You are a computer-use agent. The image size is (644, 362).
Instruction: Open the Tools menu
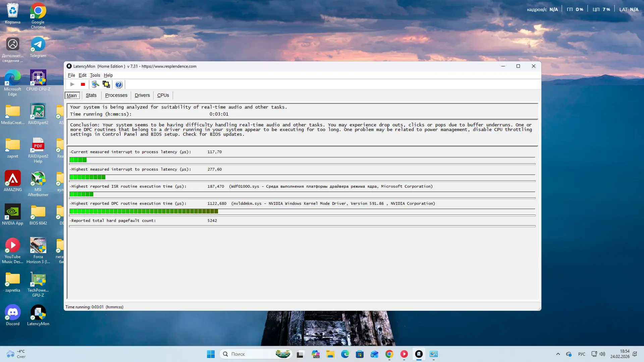(95, 75)
